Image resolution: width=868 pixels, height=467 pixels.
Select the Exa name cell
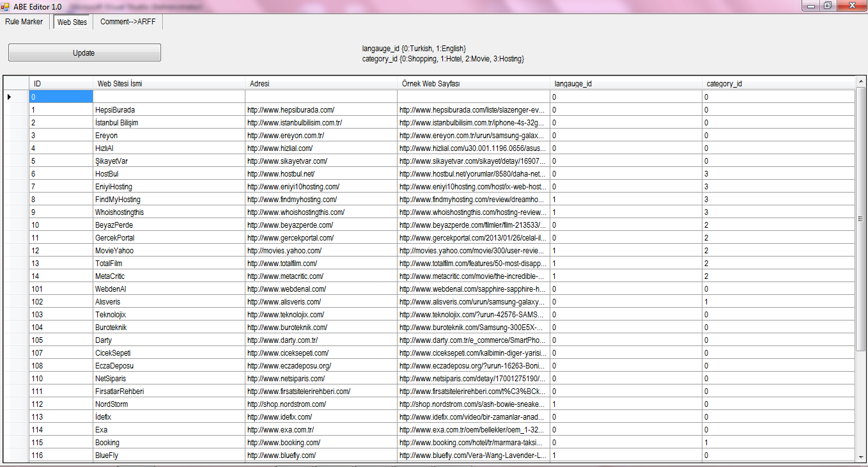169,429
